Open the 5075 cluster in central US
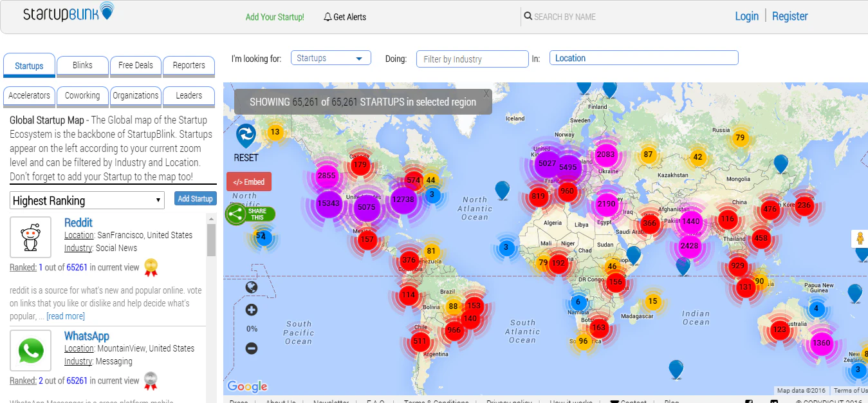 coord(366,207)
